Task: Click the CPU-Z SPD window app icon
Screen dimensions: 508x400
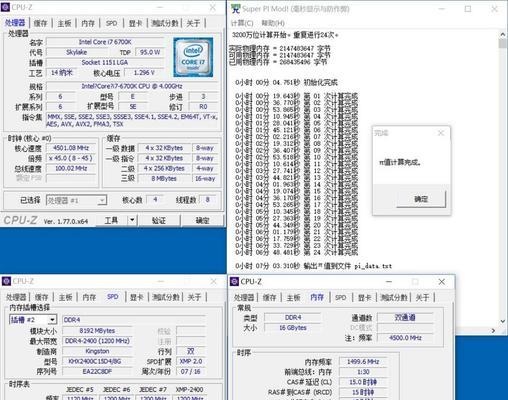Action: pyautogui.click(x=6, y=281)
